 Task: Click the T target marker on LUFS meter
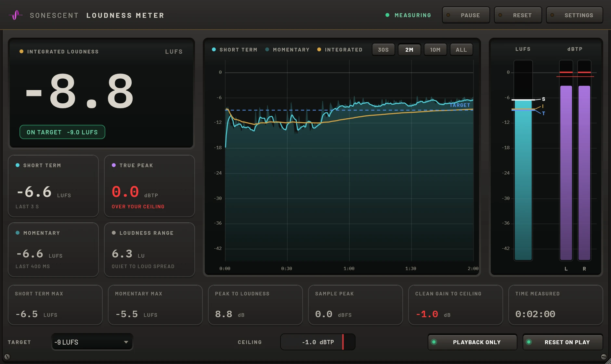point(543,113)
